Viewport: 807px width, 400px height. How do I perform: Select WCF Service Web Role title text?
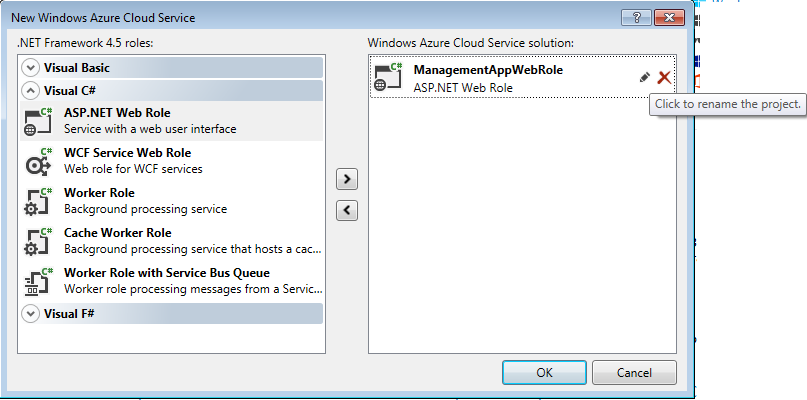point(127,153)
